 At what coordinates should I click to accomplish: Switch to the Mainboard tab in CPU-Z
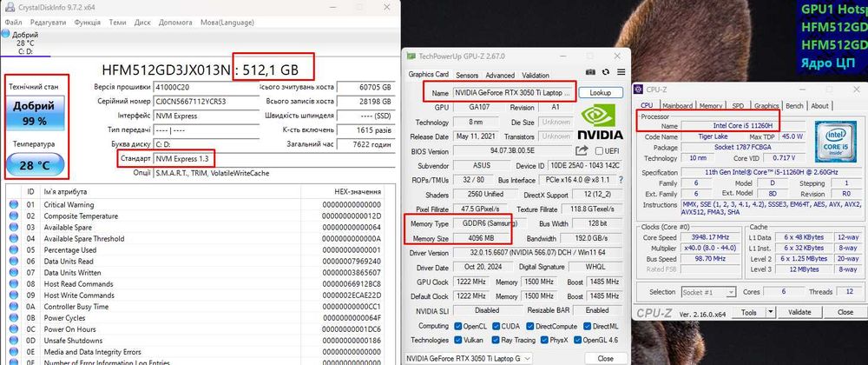(678, 106)
